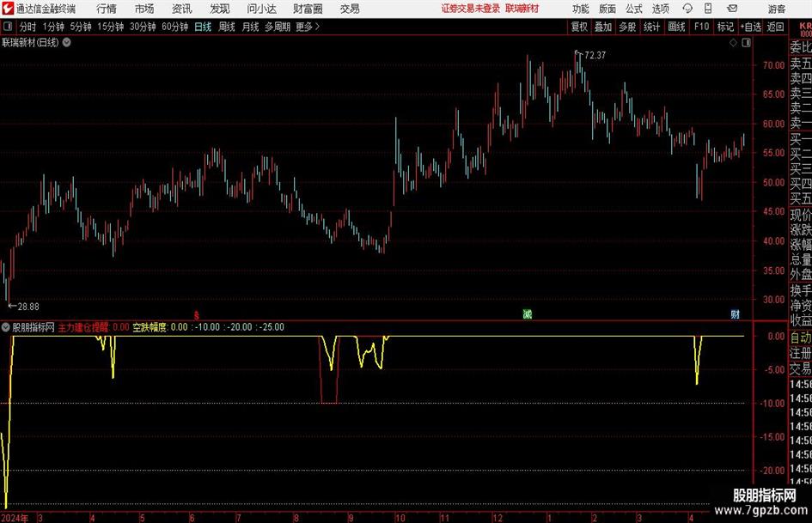Click the 空跌幅度 indicator label
Screen dimensions: 812x523
click(150, 326)
